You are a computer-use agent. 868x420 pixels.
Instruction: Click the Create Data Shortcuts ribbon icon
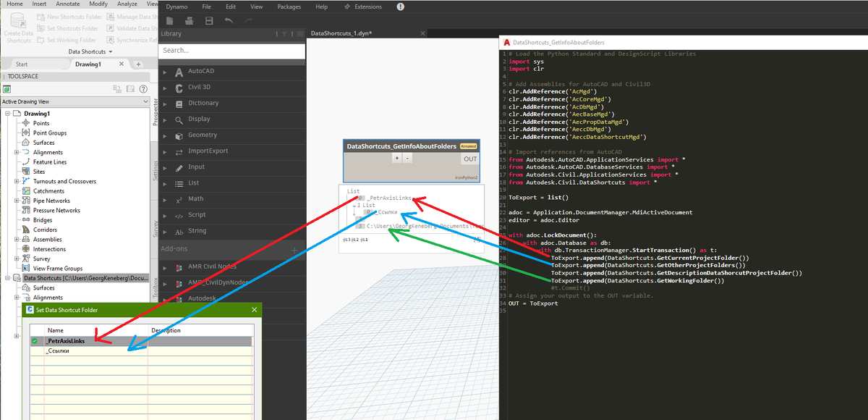point(18,22)
